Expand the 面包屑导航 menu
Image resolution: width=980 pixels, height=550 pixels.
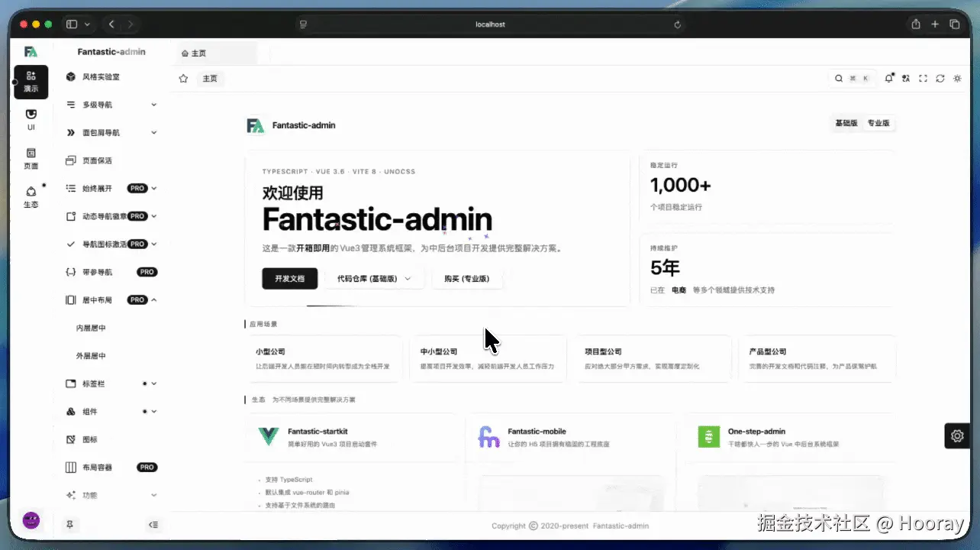[x=111, y=133]
